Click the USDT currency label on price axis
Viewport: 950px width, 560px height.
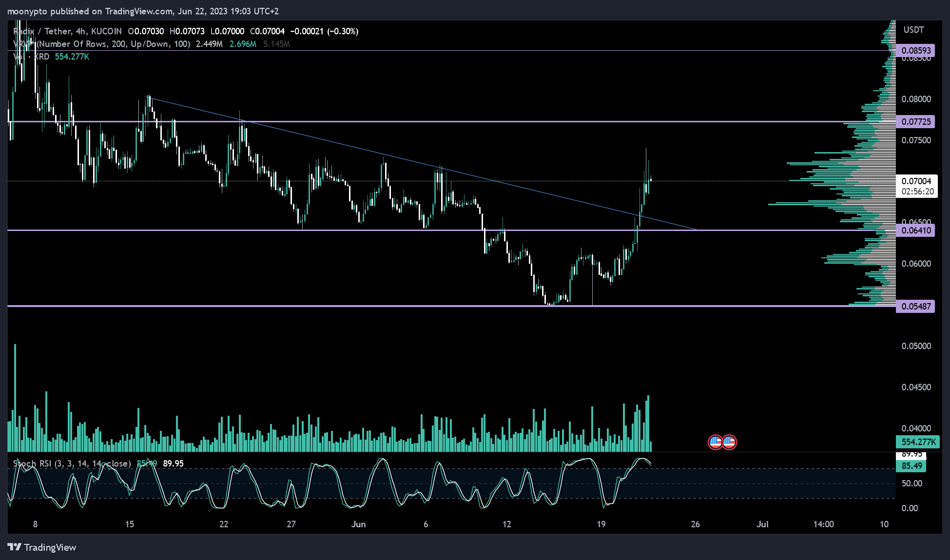[913, 30]
